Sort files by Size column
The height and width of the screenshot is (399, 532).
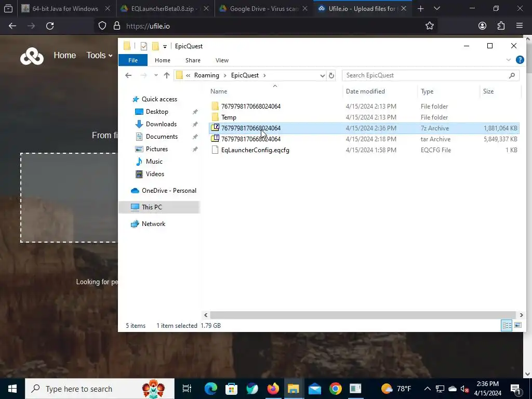tap(488, 91)
